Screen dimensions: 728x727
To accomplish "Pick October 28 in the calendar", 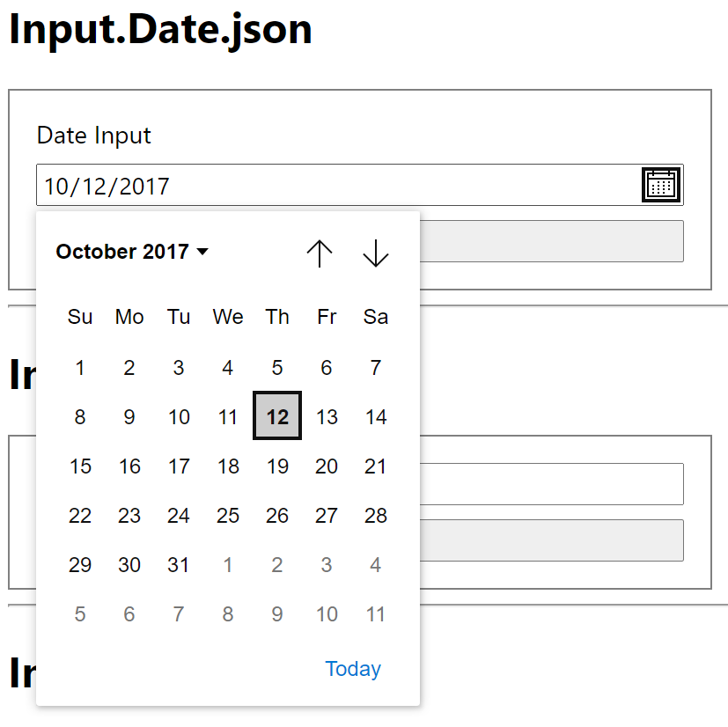I will (x=375, y=516).
